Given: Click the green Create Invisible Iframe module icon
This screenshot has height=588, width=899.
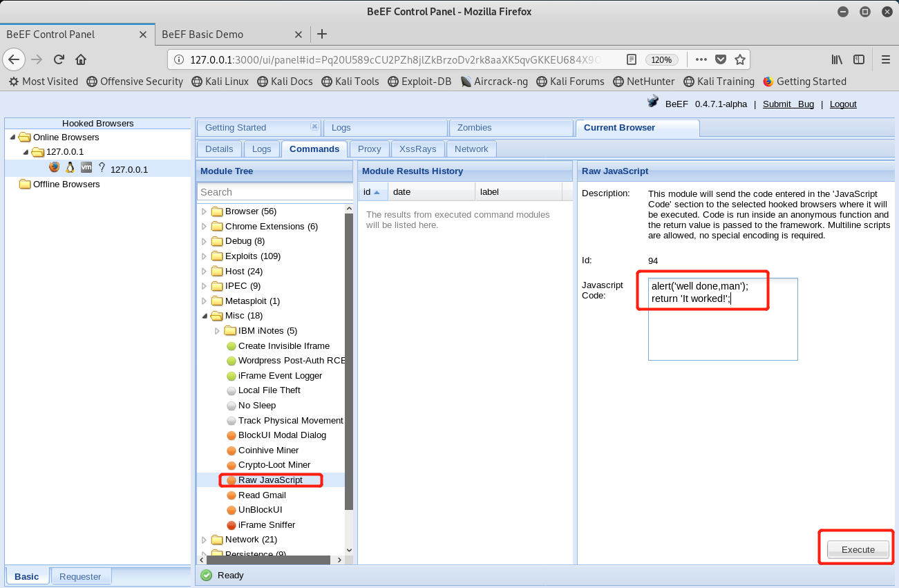Looking at the screenshot, I should click(231, 346).
